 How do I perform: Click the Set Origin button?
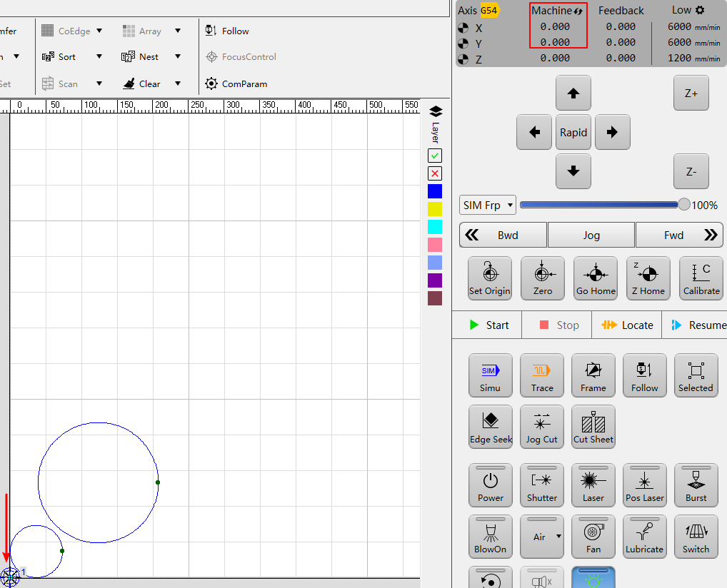coord(490,278)
